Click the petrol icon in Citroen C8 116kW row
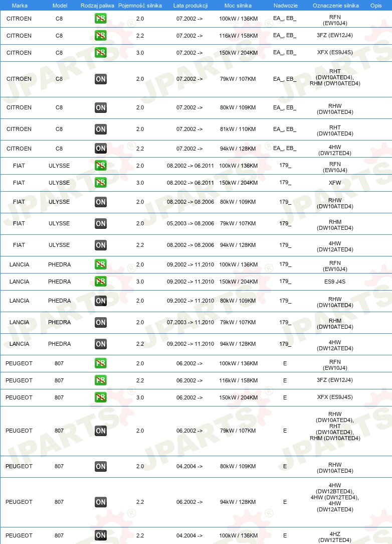Screen dimensions: 392x544 [101, 36]
